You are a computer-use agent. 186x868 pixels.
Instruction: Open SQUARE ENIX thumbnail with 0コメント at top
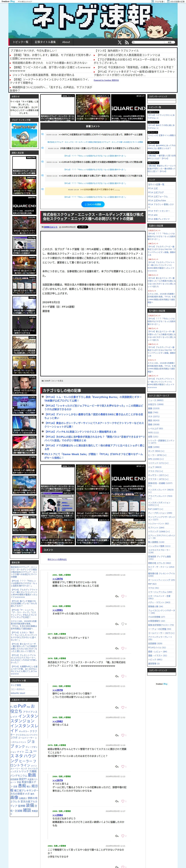tap(128, 108)
